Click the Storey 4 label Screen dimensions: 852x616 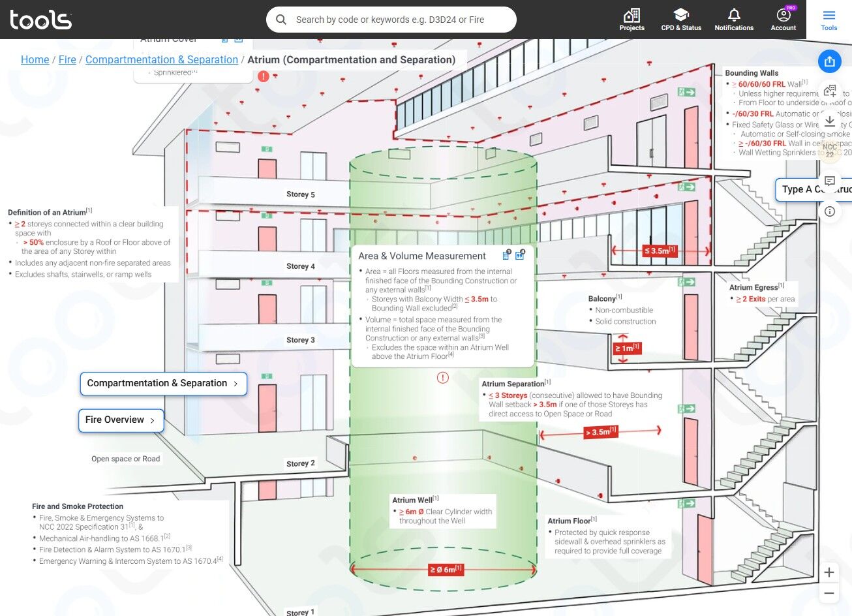301,266
